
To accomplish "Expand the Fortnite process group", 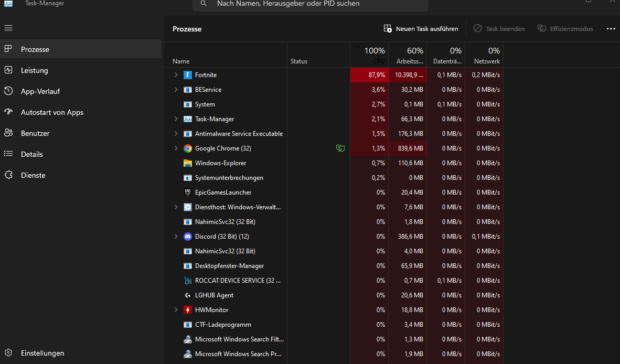I will (x=176, y=74).
